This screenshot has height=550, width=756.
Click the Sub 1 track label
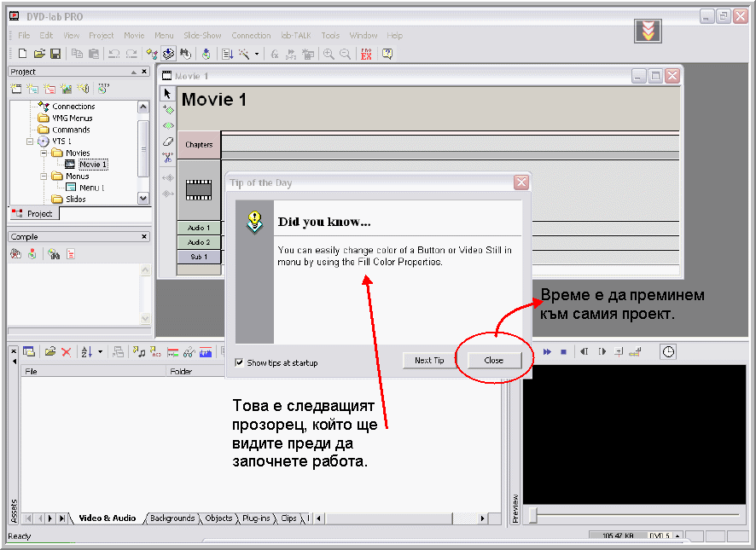click(199, 257)
